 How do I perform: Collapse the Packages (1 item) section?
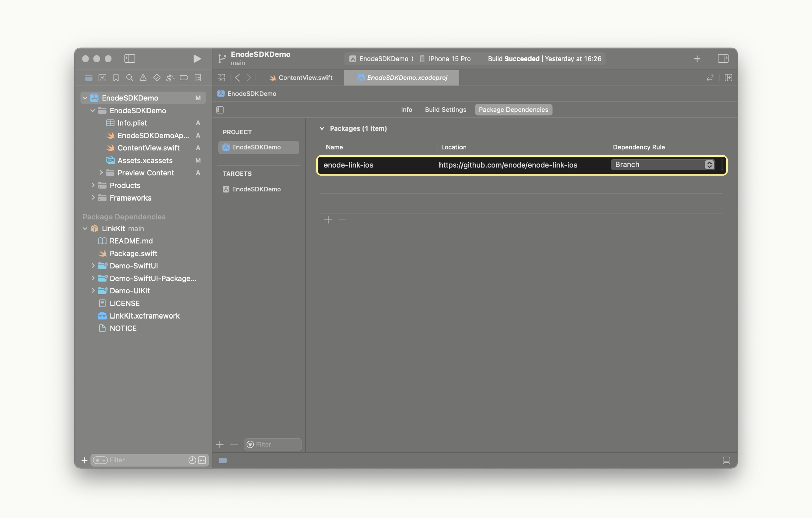tap(322, 128)
